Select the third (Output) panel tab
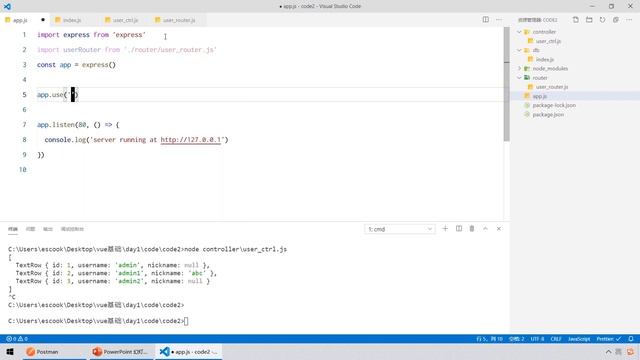Image resolution: width=640 pixels, height=360 pixels. pyautogui.click(x=48, y=229)
